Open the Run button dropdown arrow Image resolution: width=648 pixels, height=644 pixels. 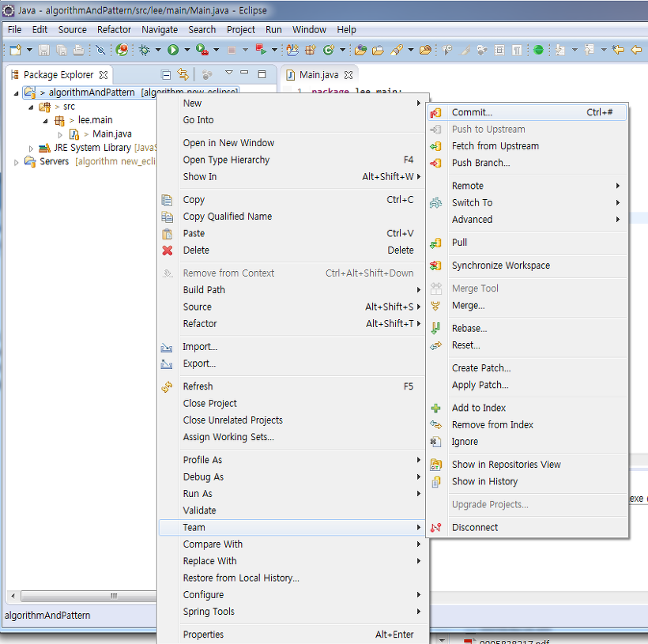pyautogui.click(x=186, y=50)
